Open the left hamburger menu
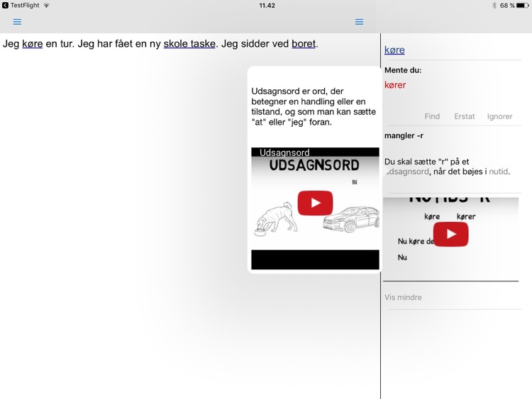The width and height of the screenshot is (532, 399). pyautogui.click(x=17, y=22)
